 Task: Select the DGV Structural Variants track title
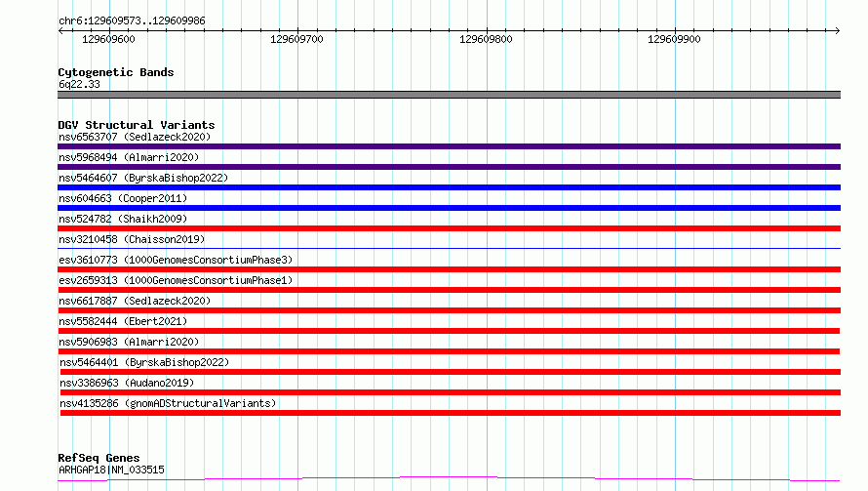137,125
